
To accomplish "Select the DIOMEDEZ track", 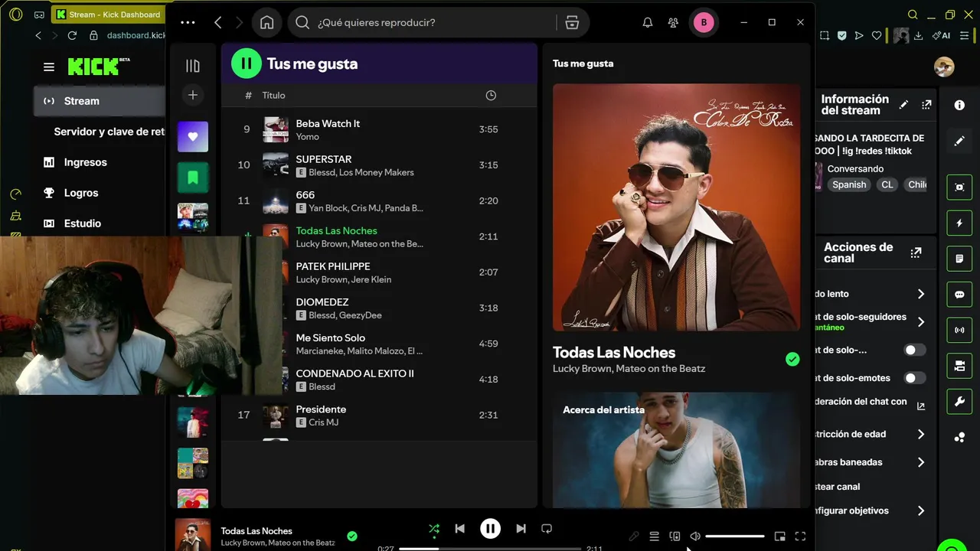I will [380, 308].
